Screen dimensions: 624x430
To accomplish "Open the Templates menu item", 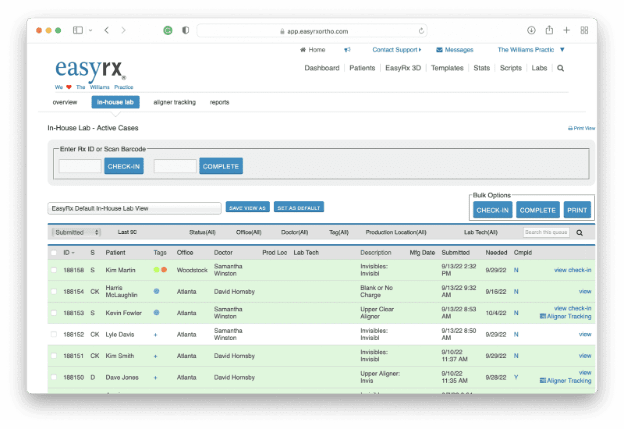I will click(447, 68).
